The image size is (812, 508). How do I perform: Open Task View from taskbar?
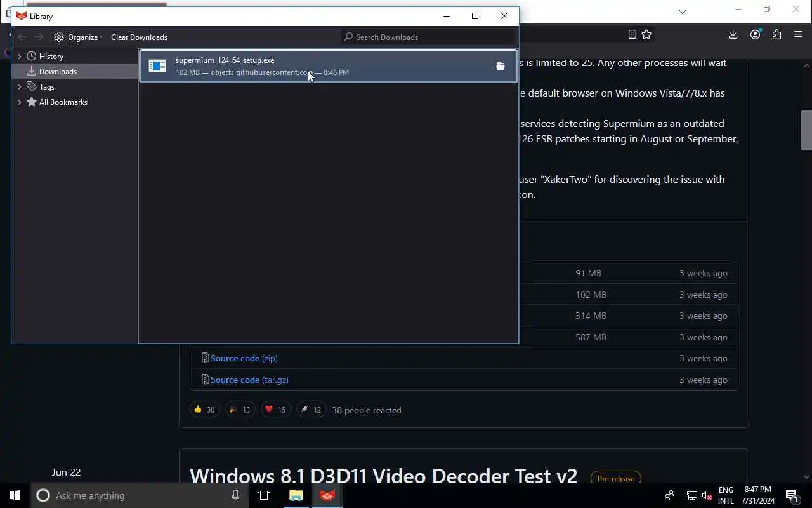264,495
